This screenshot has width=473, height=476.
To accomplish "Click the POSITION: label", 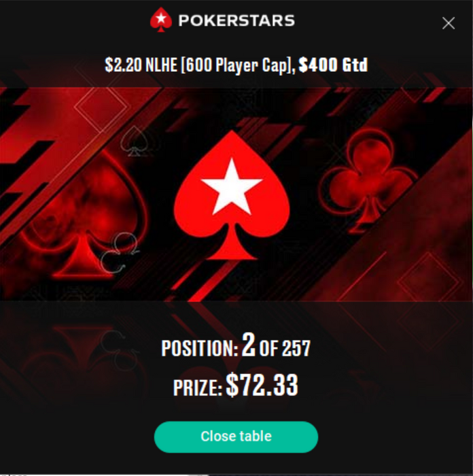I will [x=200, y=348].
